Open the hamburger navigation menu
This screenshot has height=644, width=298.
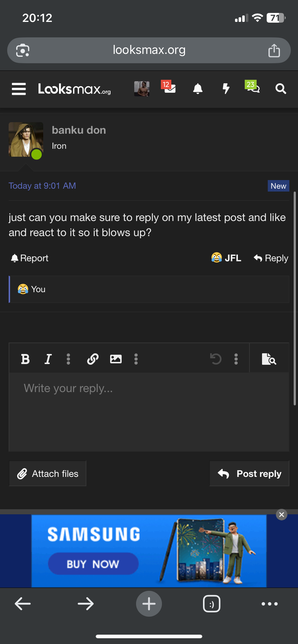[19, 89]
